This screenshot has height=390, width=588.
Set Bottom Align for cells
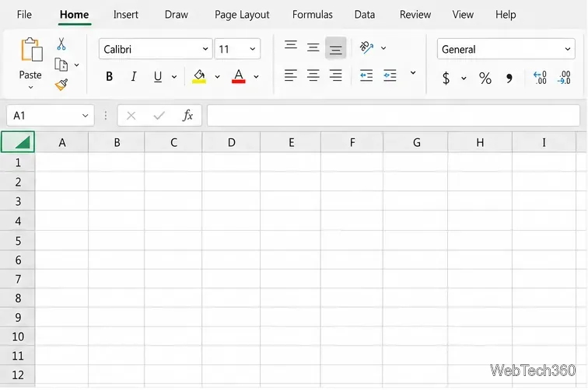click(336, 48)
